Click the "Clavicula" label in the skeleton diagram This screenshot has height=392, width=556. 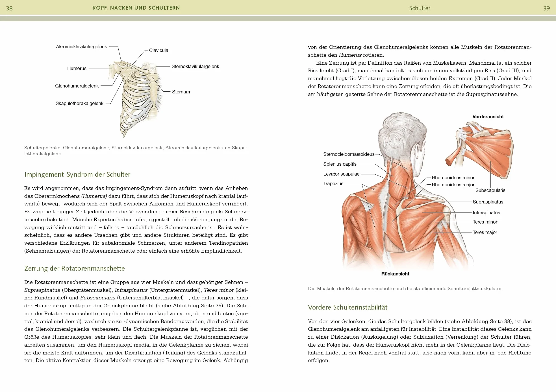tap(159, 50)
